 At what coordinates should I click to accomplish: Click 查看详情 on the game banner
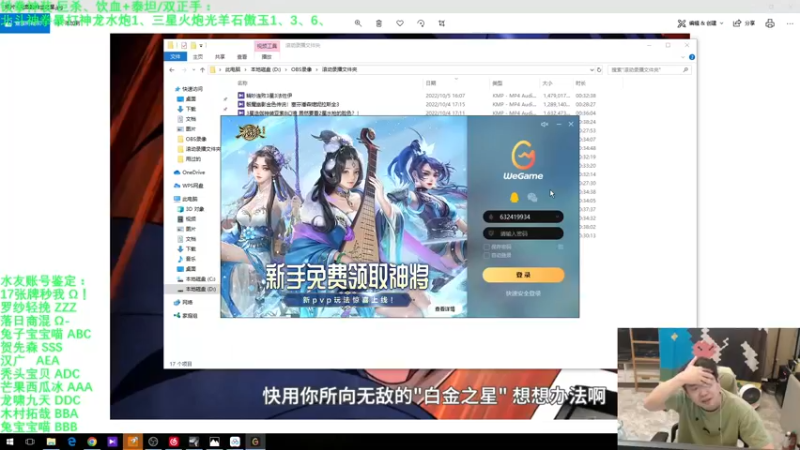click(x=444, y=309)
